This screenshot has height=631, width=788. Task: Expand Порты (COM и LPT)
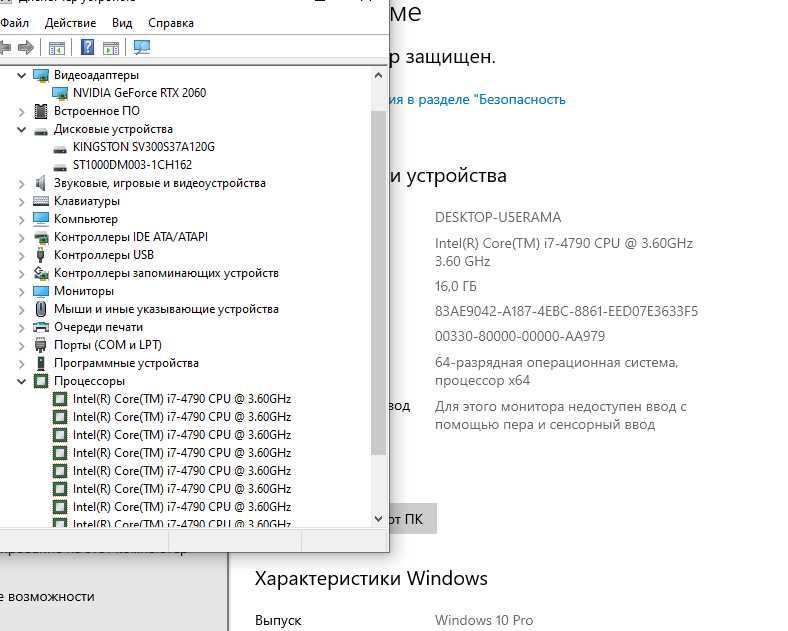[x=21, y=346]
